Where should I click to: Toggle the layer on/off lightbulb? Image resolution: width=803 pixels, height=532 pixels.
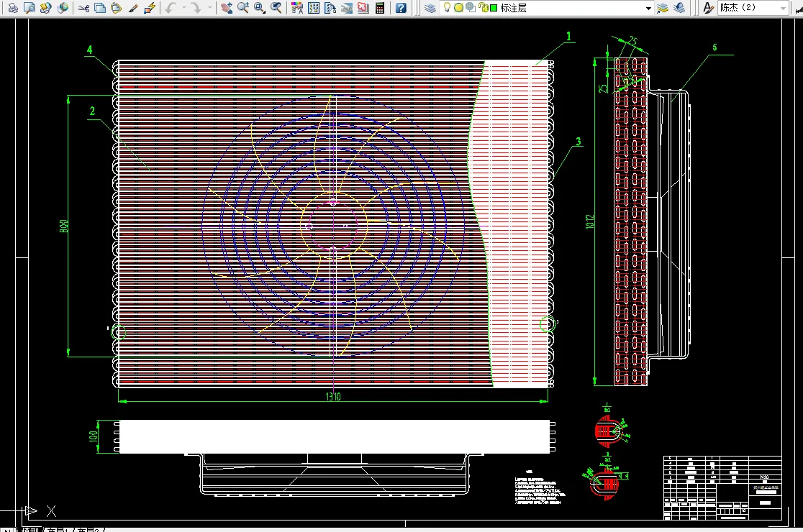pos(447,7)
